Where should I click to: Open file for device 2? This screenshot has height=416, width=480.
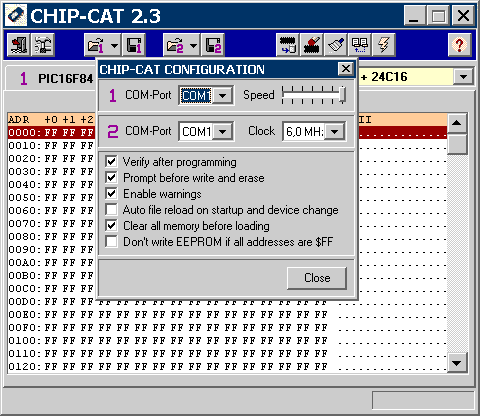pos(175,45)
